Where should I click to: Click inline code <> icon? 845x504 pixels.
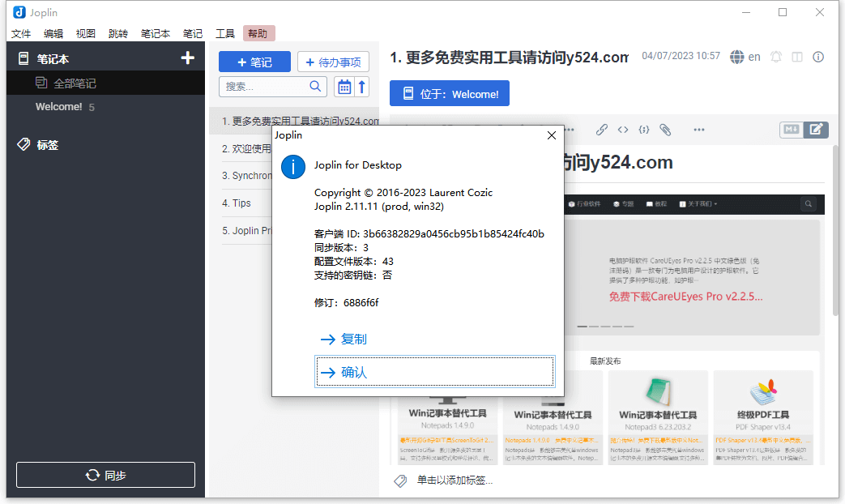tap(623, 130)
